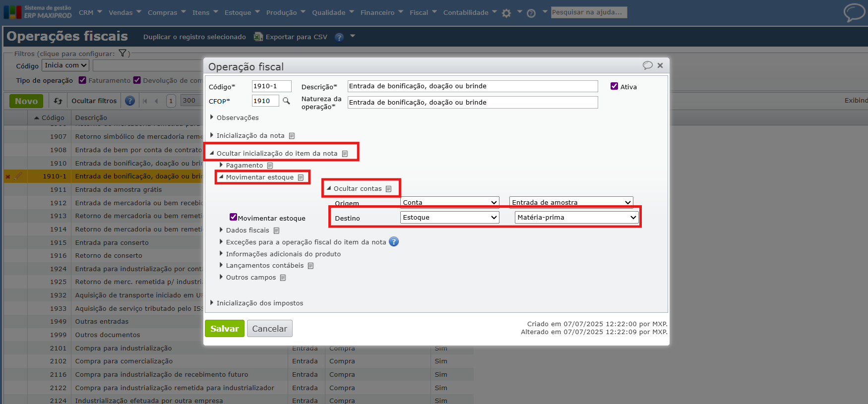Viewport: 868px width, 404px height.
Task: Click the Pesquisar na ajuda search box
Action: [589, 12]
